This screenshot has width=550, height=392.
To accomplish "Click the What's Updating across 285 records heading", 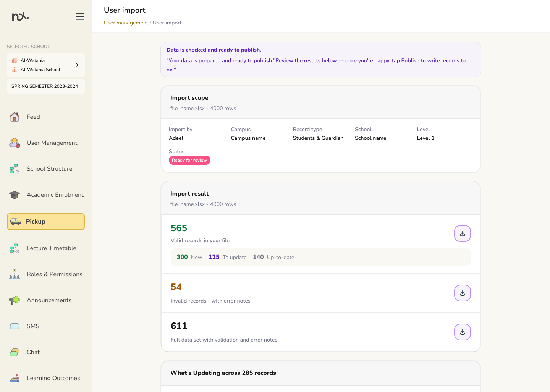I will (223, 373).
